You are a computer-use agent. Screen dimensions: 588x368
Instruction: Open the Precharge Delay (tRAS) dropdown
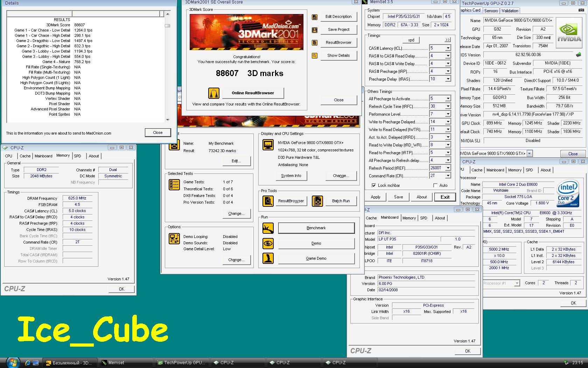(x=448, y=79)
